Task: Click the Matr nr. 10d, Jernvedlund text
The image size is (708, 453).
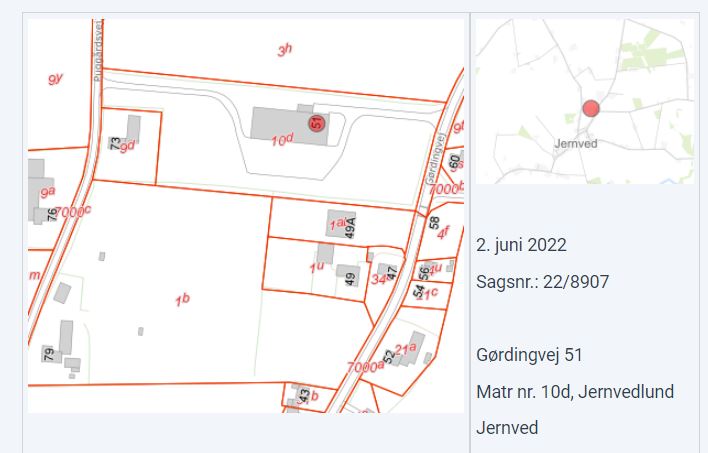Action: [x=574, y=391]
